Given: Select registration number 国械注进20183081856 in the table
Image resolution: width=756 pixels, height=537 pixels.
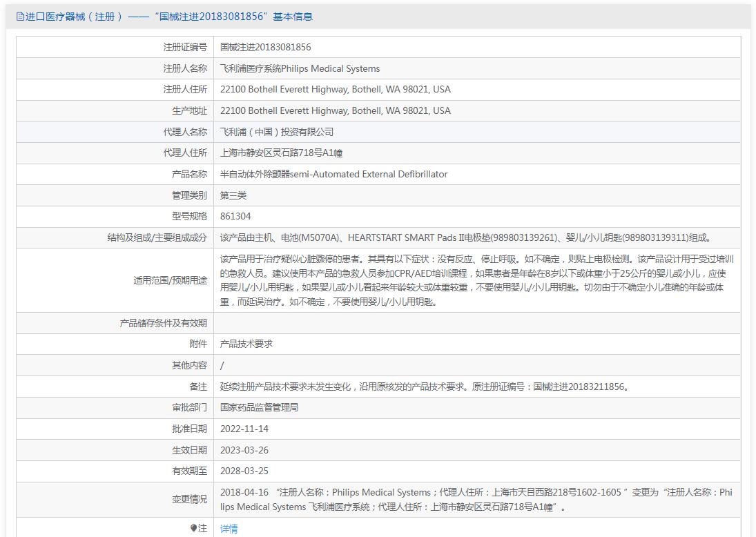Looking at the screenshot, I should [x=265, y=47].
